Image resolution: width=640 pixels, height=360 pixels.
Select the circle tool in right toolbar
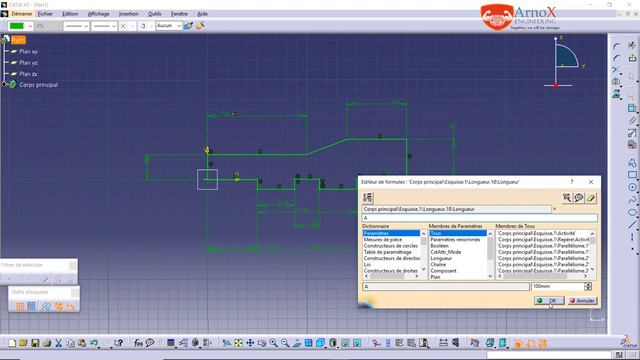click(632, 187)
